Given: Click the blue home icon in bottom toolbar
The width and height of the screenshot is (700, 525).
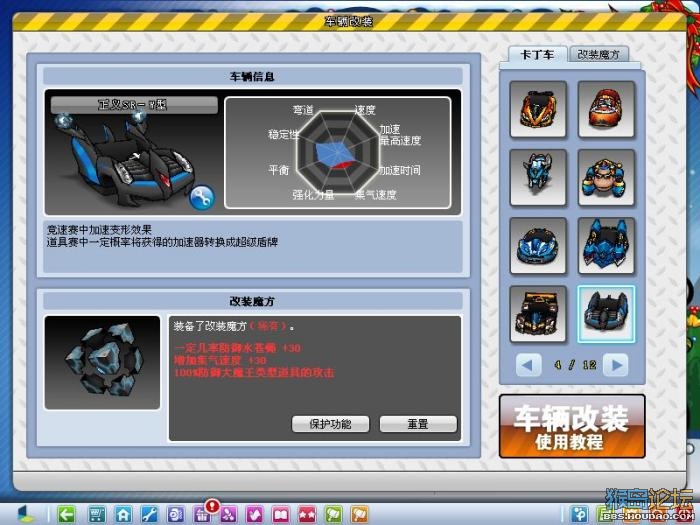Looking at the screenshot, I should click(x=123, y=514).
